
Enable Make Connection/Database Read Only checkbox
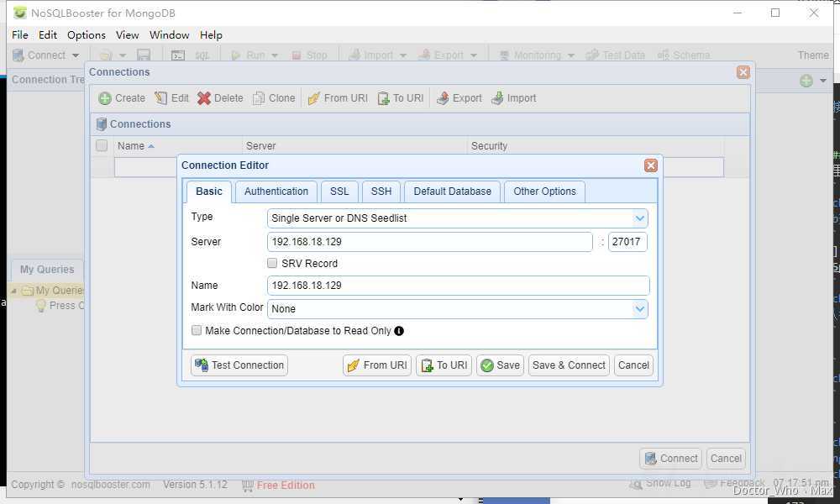coord(197,330)
